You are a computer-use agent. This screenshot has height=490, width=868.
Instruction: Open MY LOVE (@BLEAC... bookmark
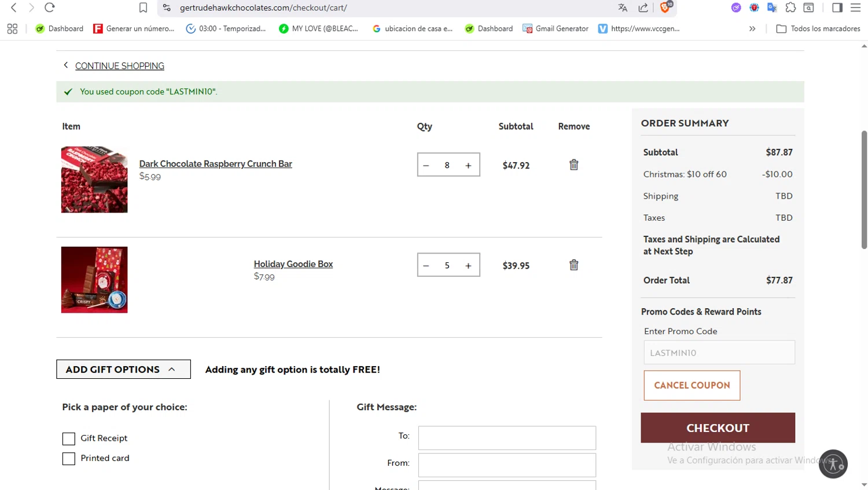click(318, 28)
